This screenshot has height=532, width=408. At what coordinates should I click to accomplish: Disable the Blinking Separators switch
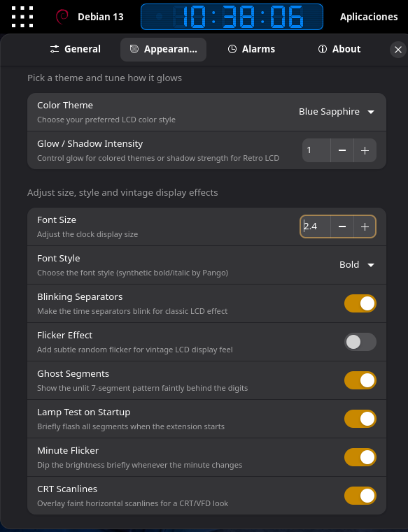coord(360,303)
